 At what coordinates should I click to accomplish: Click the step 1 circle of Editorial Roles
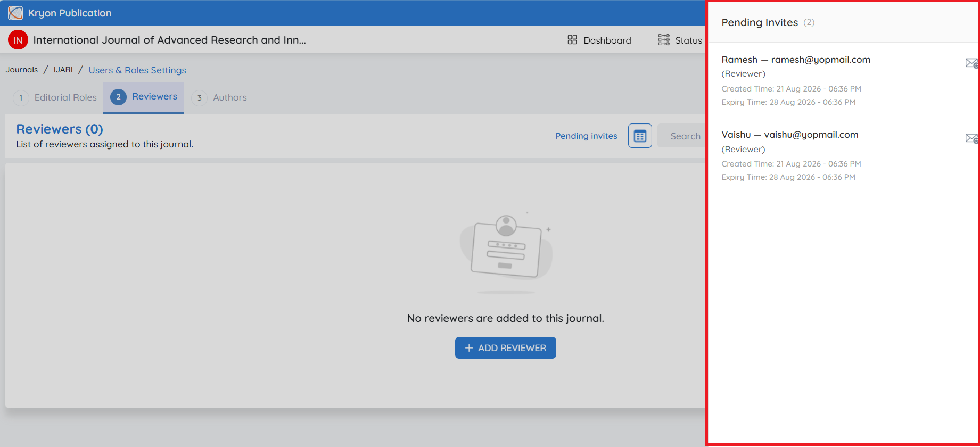click(21, 98)
